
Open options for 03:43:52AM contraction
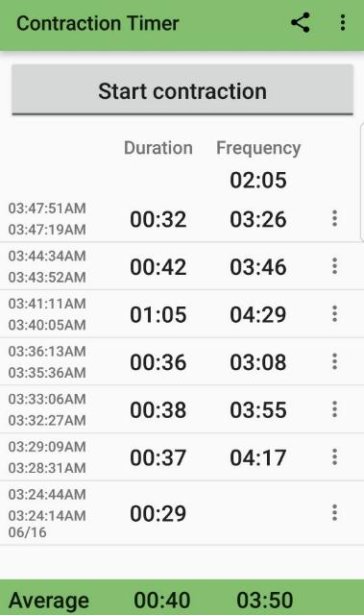click(334, 266)
